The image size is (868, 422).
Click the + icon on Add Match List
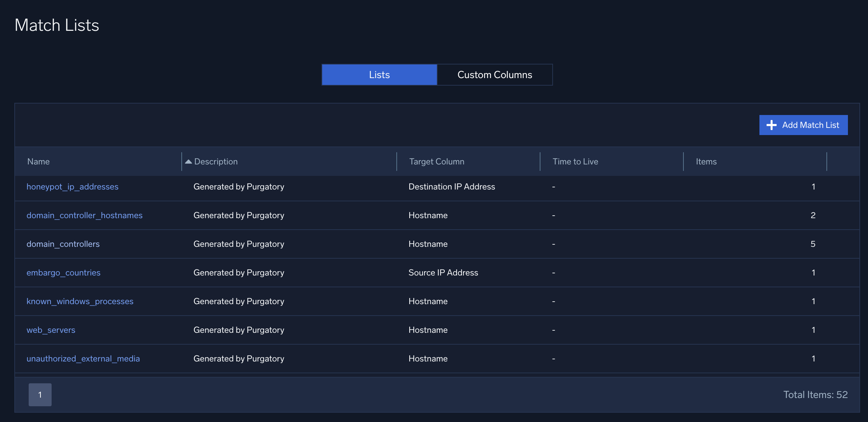tap(771, 124)
